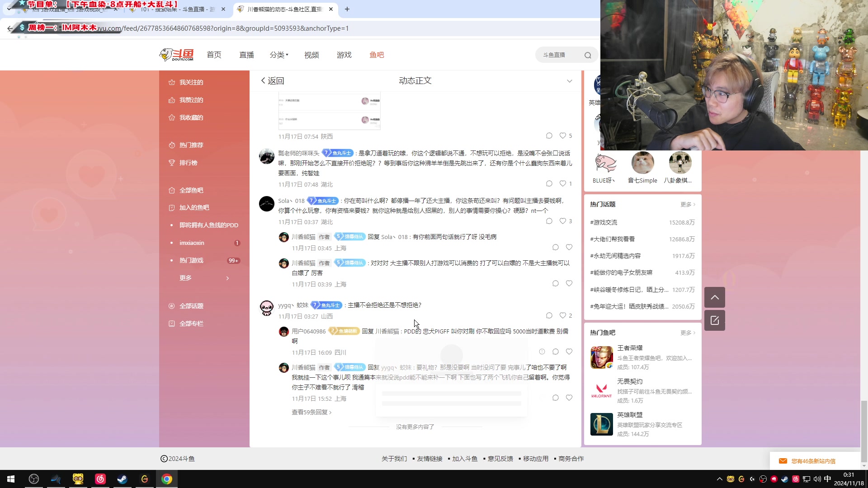Select the imxiaoxin group
This screenshot has height=488, width=868.
point(192,243)
